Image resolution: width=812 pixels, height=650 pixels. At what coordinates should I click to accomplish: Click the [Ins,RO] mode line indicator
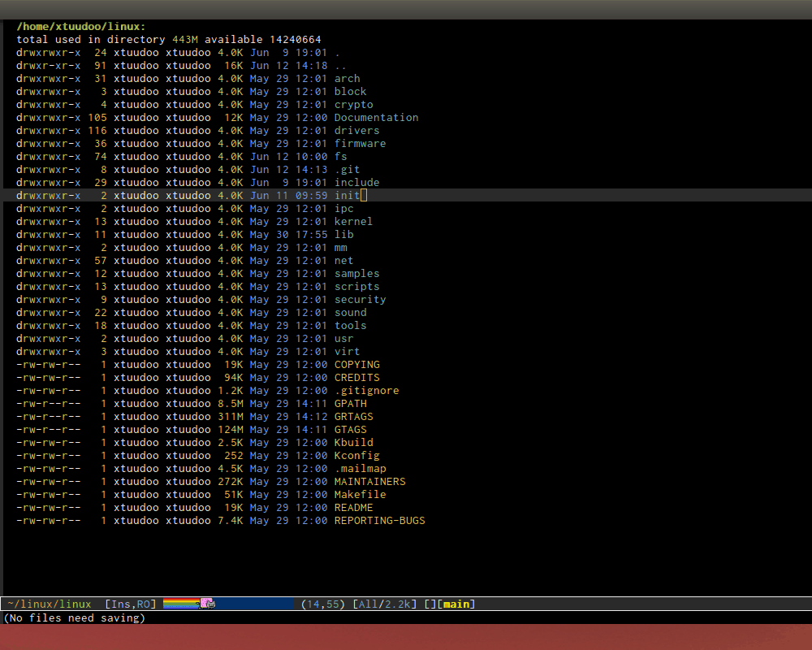coord(131,604)
